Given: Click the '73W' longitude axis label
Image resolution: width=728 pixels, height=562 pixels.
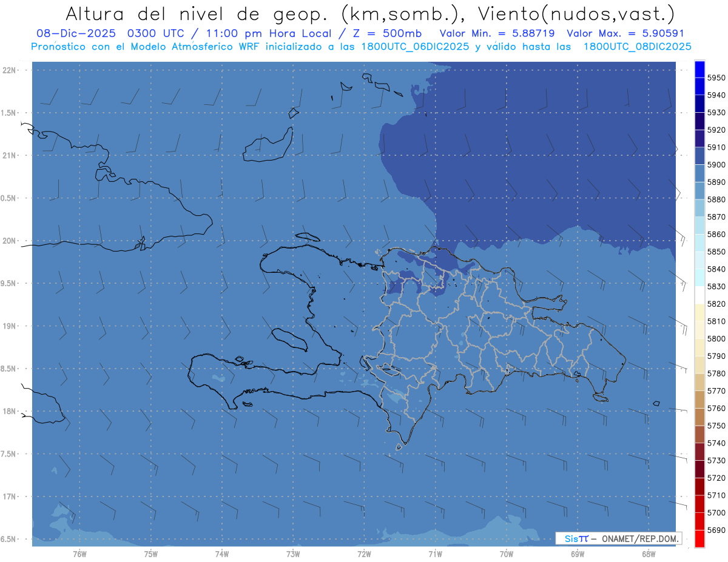Looking at the screenshot, I should [293, 554].
